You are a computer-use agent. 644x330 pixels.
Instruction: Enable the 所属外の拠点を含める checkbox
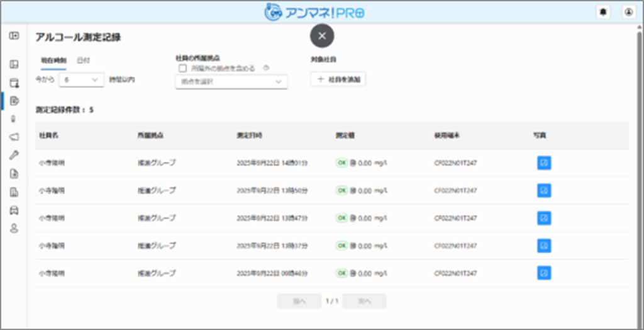[x=183, y=69]
